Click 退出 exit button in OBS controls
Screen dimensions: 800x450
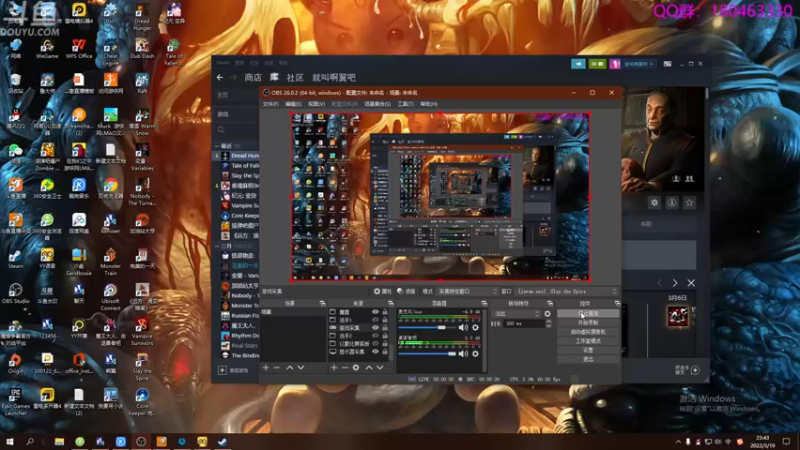point(588,359)
